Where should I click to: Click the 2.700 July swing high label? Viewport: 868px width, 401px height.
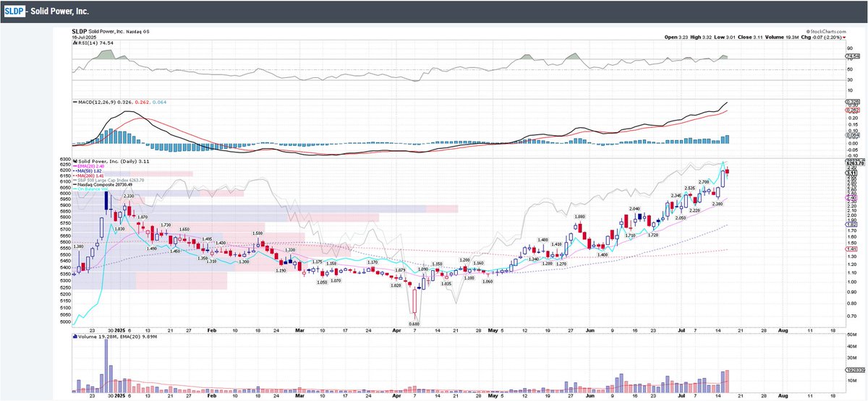704,182
